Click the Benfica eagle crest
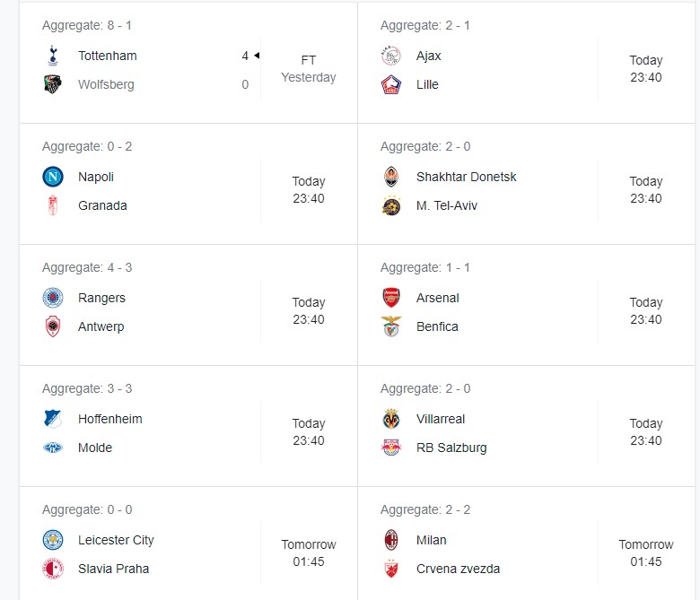The width and height of the screenshot is (700, 600). [391, 326]
